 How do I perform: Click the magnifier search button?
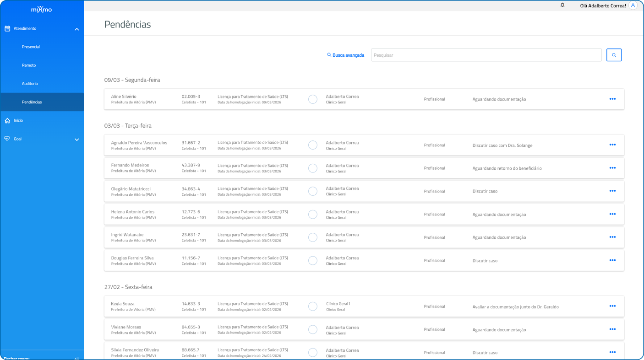click(x=614, y=55)
